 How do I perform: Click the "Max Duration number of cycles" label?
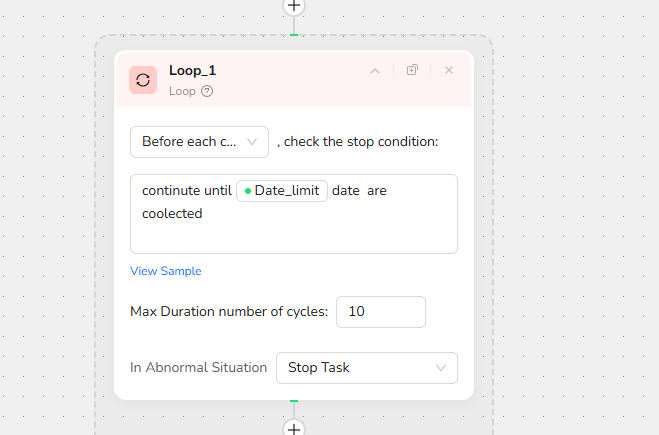(229, 312)
